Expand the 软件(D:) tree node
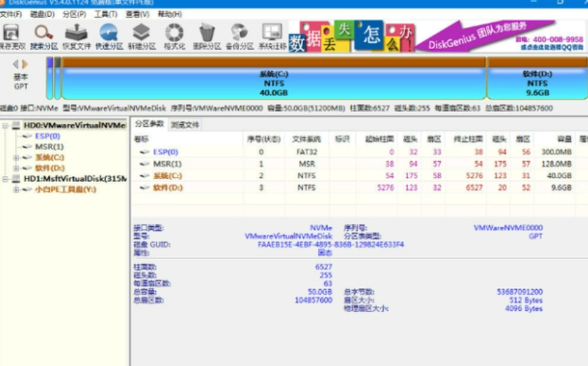The image size is (588, 366). pyautogui.click(x=16, y=168)
